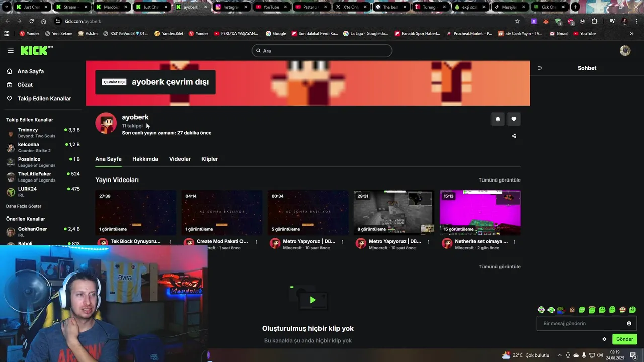Image resolution: width=644 pixels, height=362 pixels.
Task: Open browser media controls icon
Action: pos(612,21)
